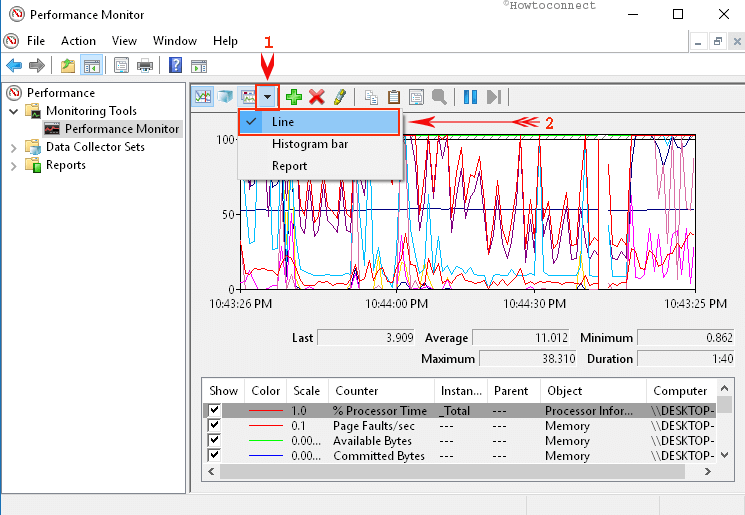This screenshot has width=745, height=515.
Task: Open the Properties toolbar icon
Action: 122,65
